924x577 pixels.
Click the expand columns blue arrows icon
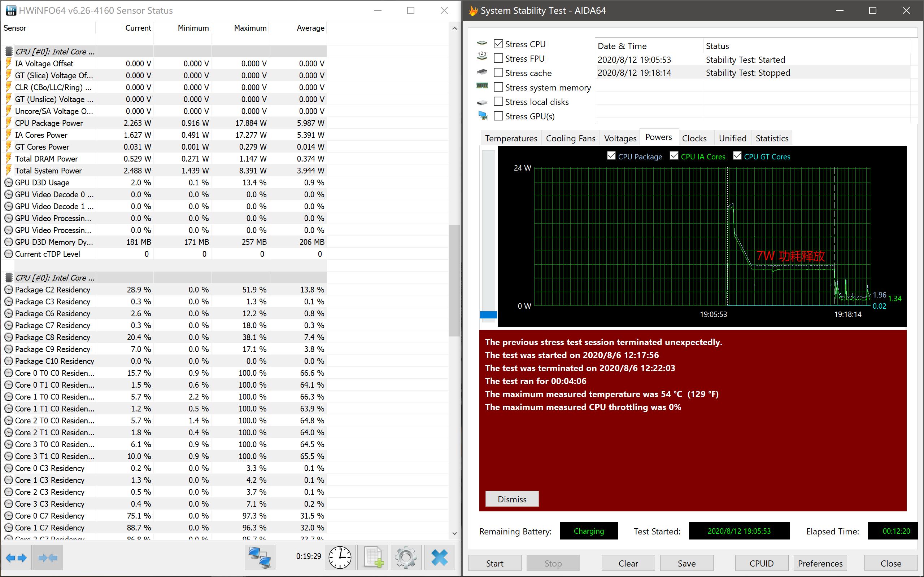pyautogui.click(x=16, y=558)
